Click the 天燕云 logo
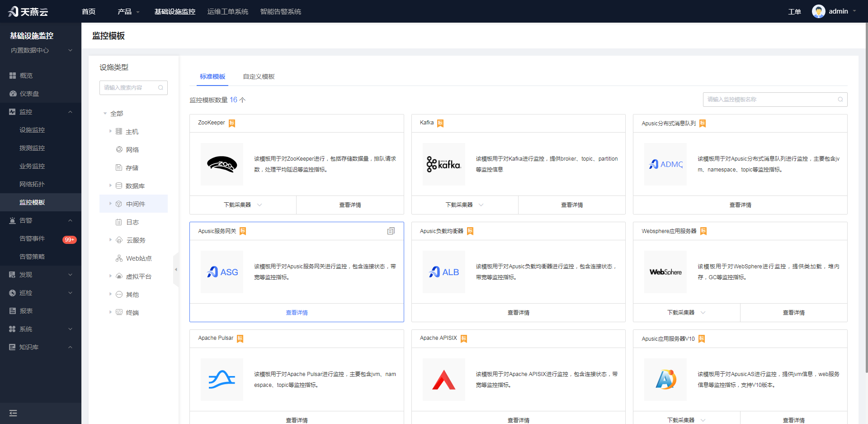This screenshot has width=868, height=424. click(x=28, y=11)
